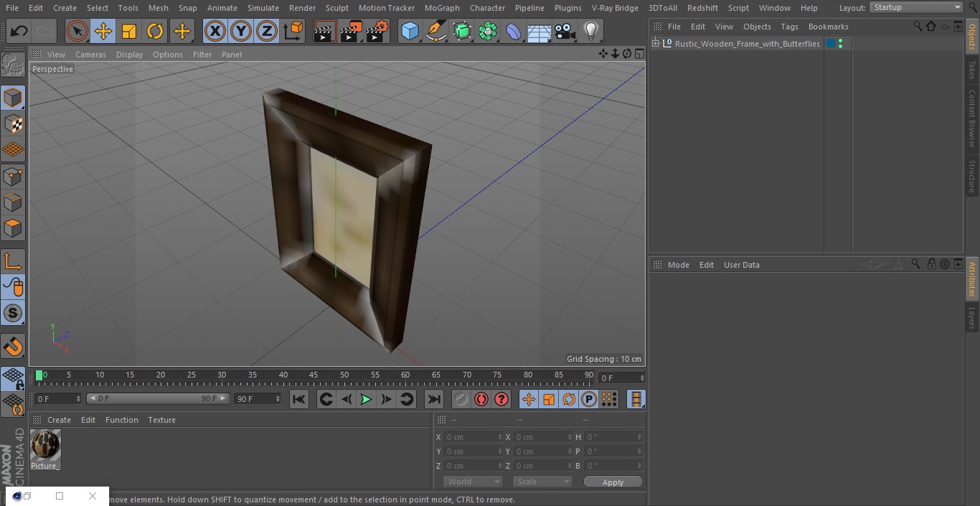This screenshot has width=980, height=506.
Task: Add a Bend deformer
Action: click(514, 31)
